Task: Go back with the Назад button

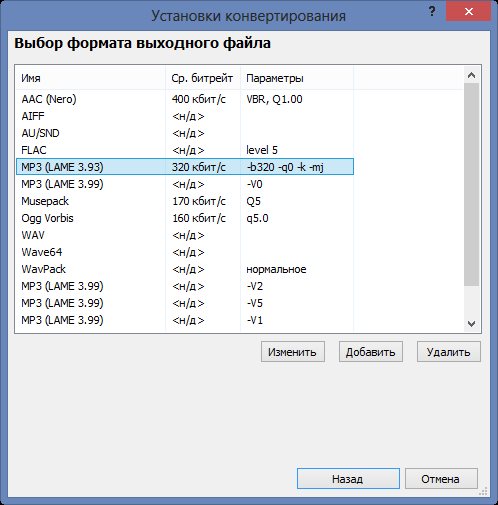Action: tap(348, 479)
